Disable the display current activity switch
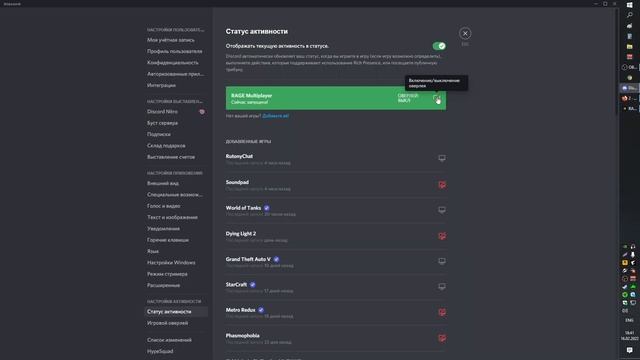This screenshot has height=360, width=640. pos(439,46)
